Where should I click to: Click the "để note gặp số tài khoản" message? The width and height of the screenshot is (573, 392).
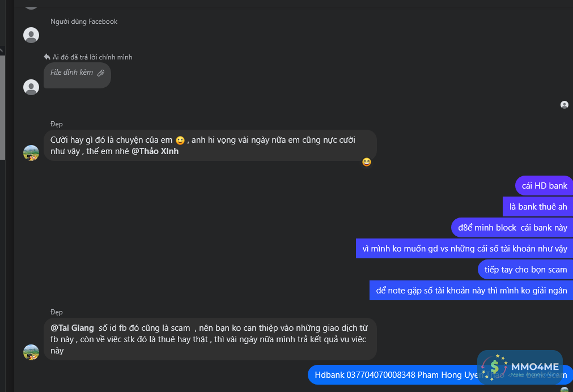471,291
